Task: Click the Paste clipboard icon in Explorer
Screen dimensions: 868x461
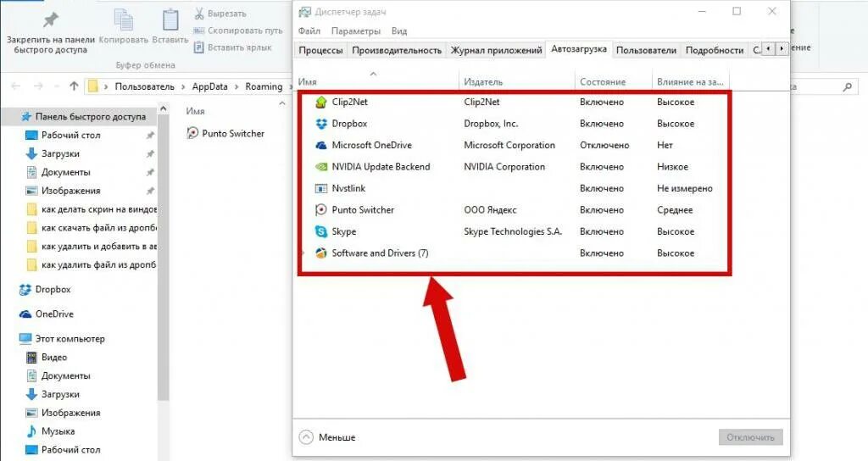Action: pyautogui.click(x=170, y=19)
